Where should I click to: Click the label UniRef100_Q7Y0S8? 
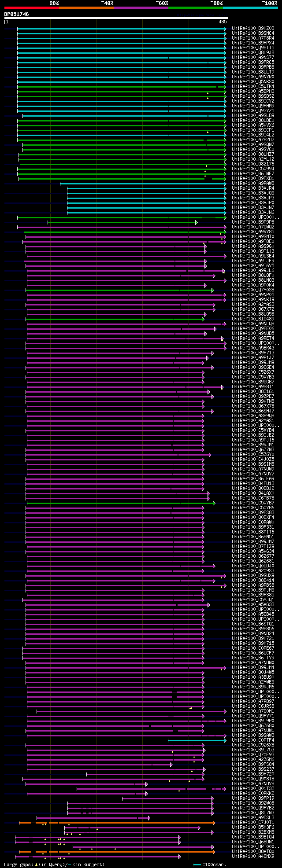(x=253, y=290)
